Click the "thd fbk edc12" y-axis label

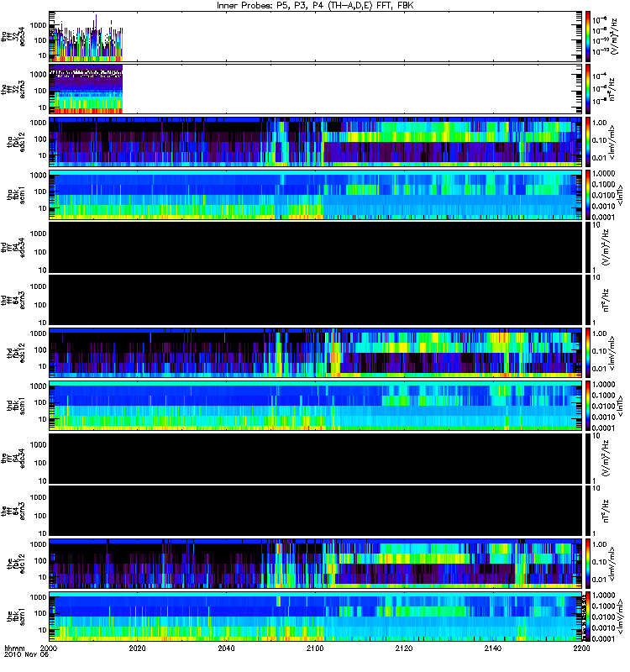(x=16, y=353)
